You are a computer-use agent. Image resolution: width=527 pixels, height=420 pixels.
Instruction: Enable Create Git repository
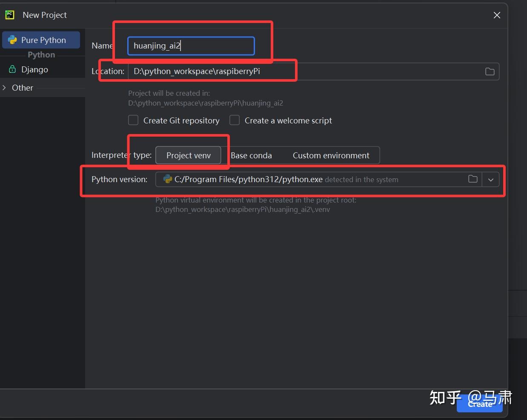[133, 120]
